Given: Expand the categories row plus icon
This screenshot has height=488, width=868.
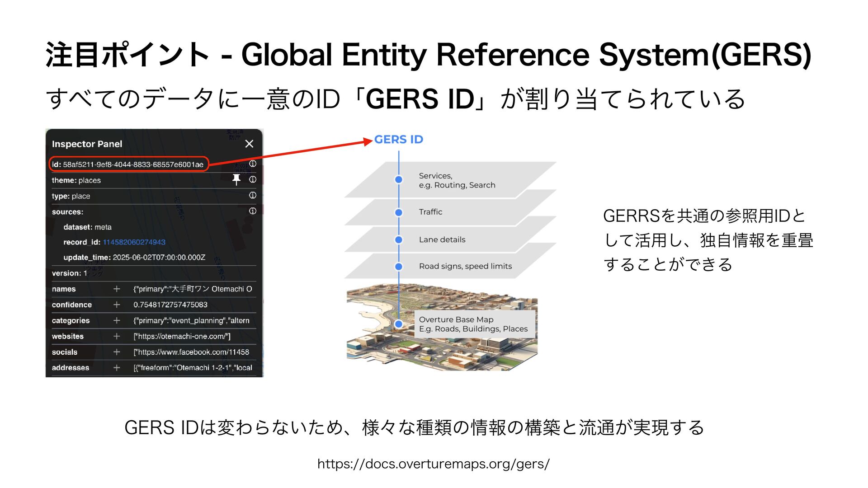Looking at the screenshot, I should tap(117, 320).
